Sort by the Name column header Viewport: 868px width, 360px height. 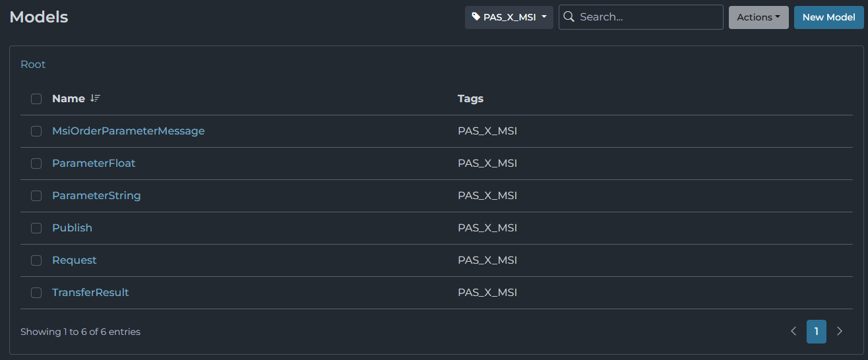click(x=69, y=99)
